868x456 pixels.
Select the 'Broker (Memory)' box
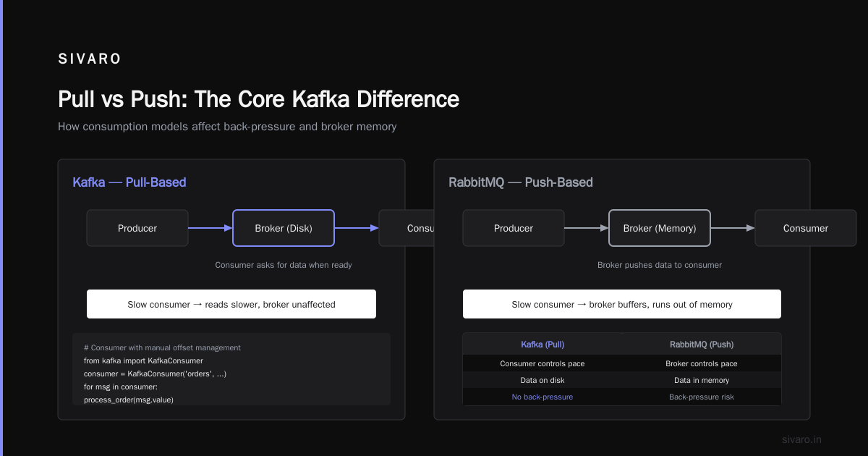660,228
